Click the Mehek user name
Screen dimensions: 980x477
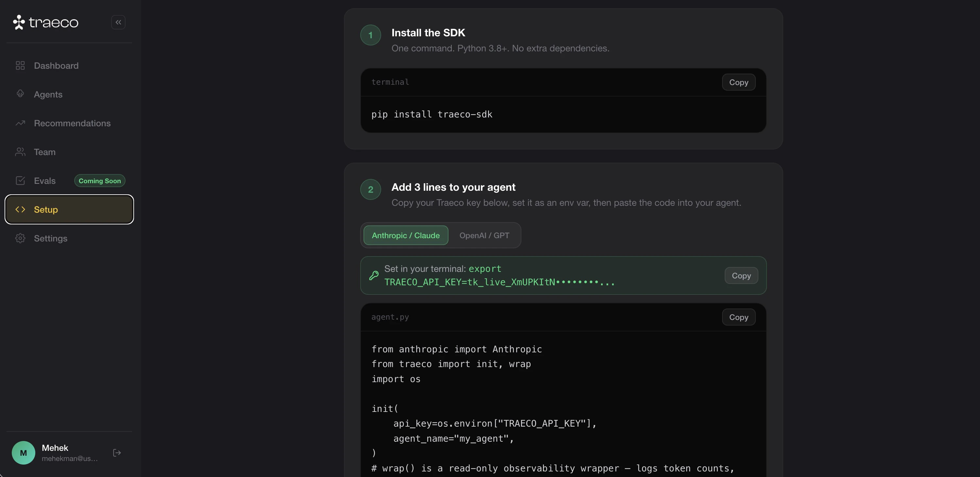tap(55, 448)
